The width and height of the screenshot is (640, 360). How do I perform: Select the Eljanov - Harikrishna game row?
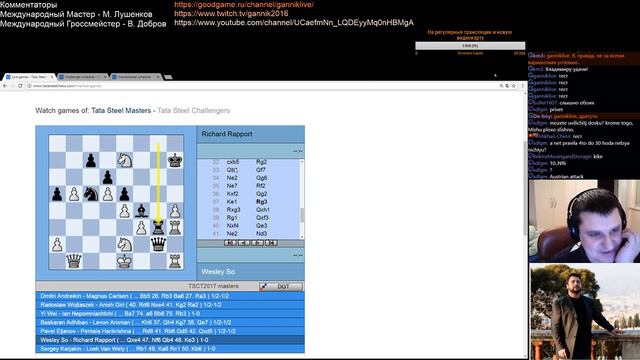(x=170, y=331)
